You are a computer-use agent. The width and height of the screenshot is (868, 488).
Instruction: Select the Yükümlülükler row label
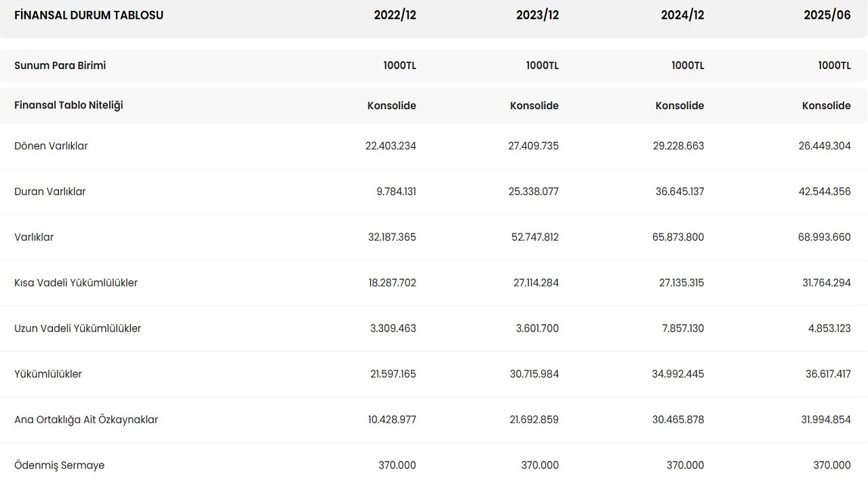[48, 374]
